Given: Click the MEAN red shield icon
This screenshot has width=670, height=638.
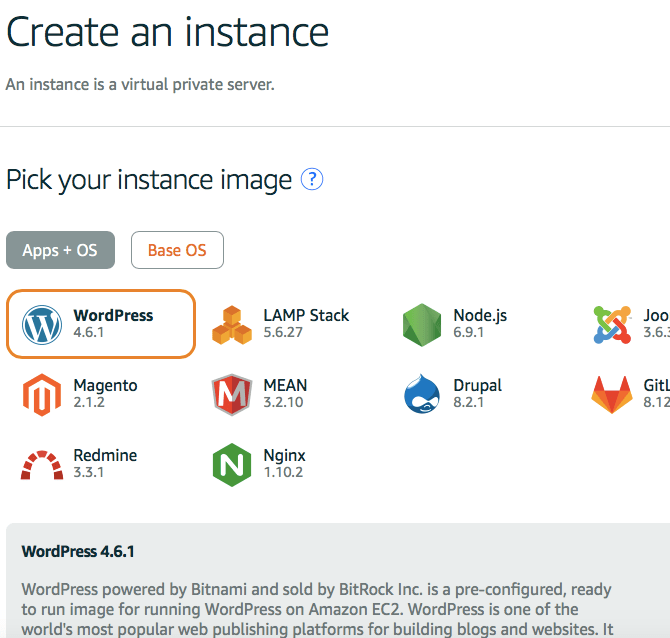Looking at the screenshot, I should (x=232, y=395).
